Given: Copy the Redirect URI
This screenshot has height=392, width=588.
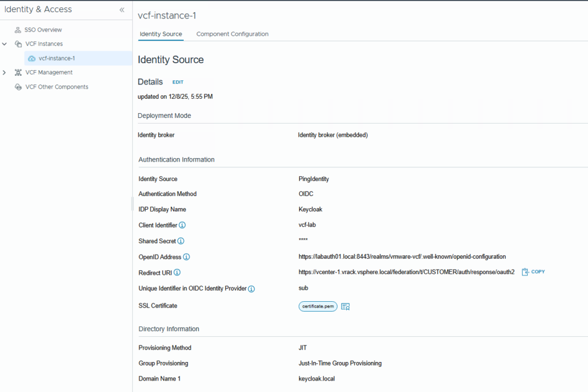Looking at the screenshot, I should [x=533, y=272].
